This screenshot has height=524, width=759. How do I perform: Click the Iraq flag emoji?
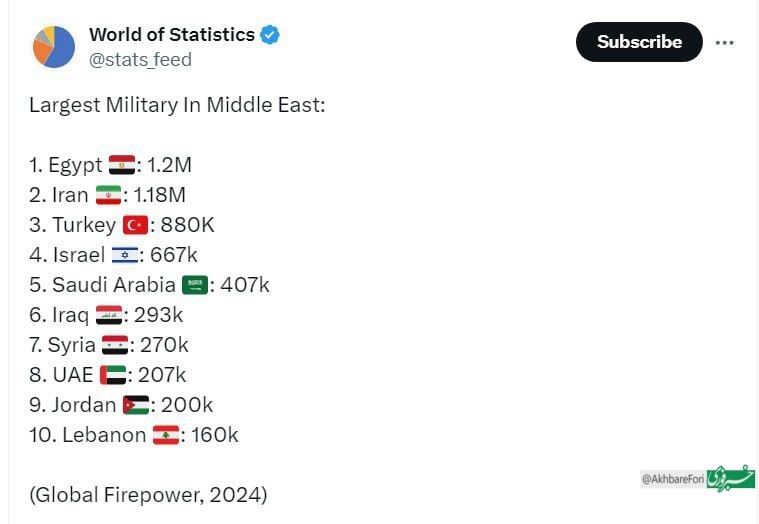108,315
